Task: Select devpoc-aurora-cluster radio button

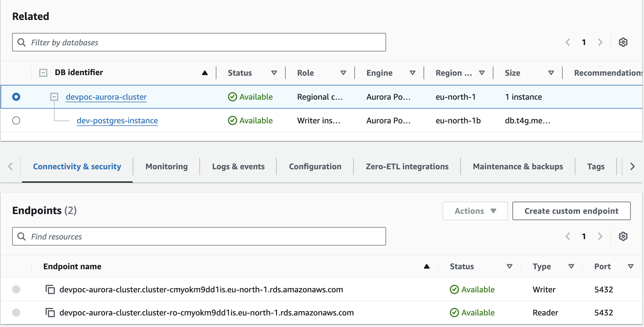Action: [x=16, y=97]
